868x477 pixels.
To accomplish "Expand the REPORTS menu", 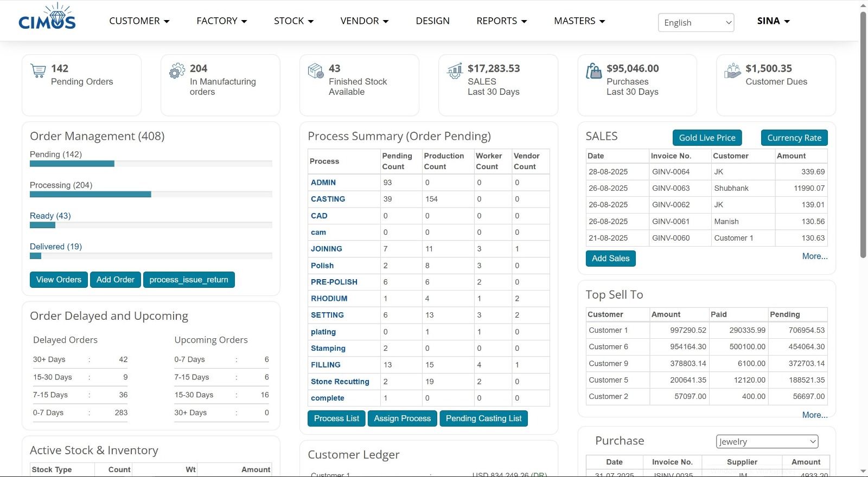I will coord(502,21).
